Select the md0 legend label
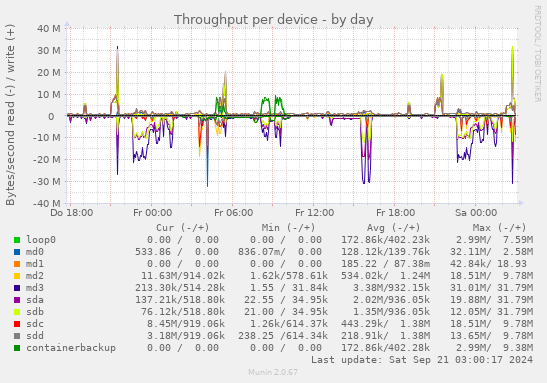547x383 pixels. point(35,252)
